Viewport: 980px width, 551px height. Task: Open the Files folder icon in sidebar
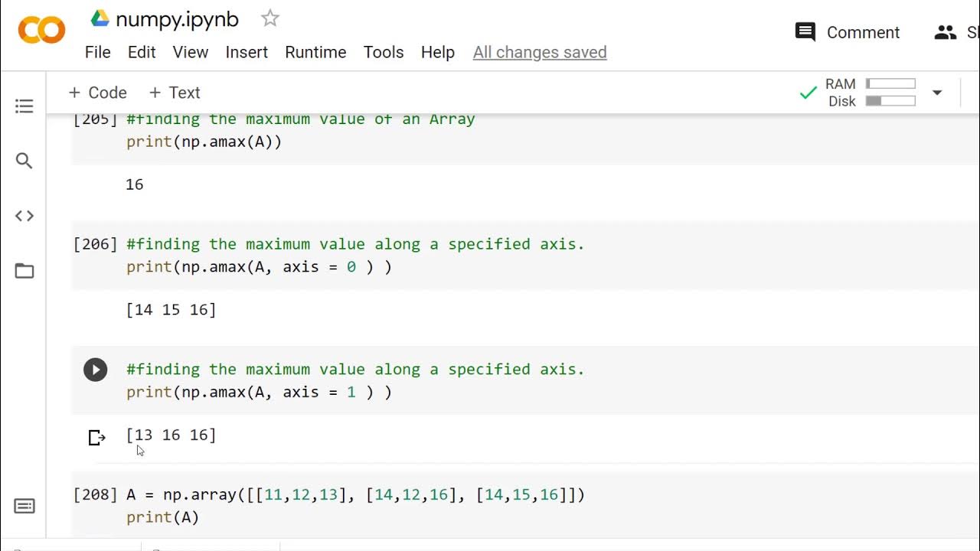pyautogui.click(x=24, y=271)
